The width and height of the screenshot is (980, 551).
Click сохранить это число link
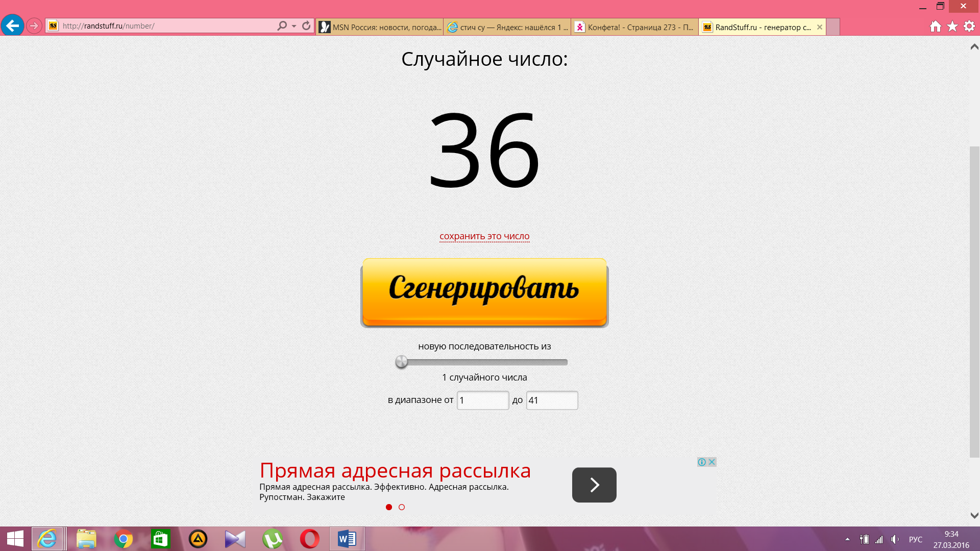(x=484, y=236)
